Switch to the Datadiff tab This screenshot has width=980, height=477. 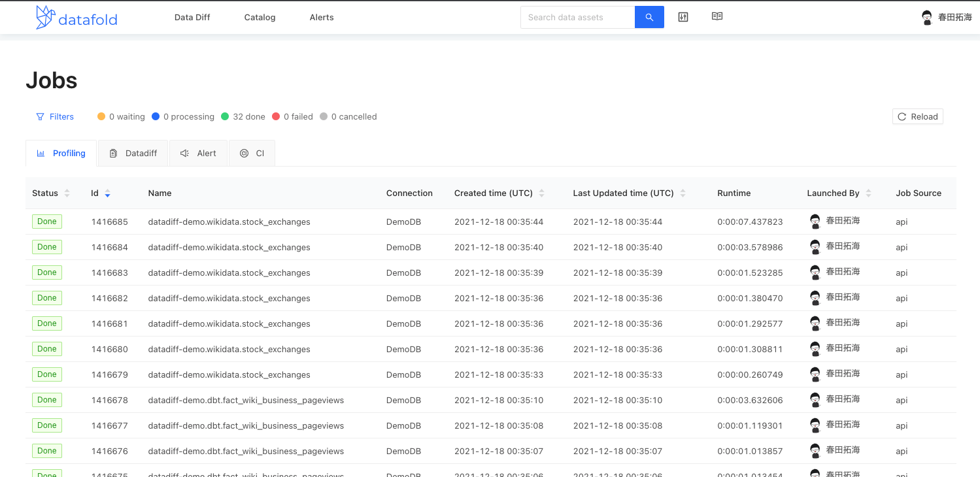click(x=133, y=153)
